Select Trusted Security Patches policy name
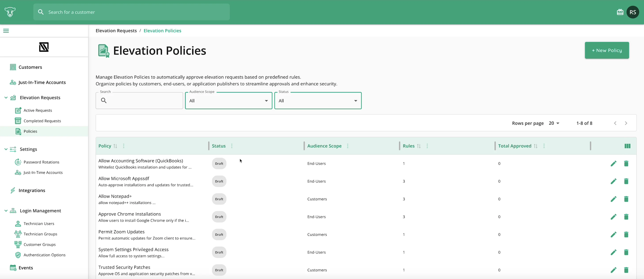 [x=124, y=267]
